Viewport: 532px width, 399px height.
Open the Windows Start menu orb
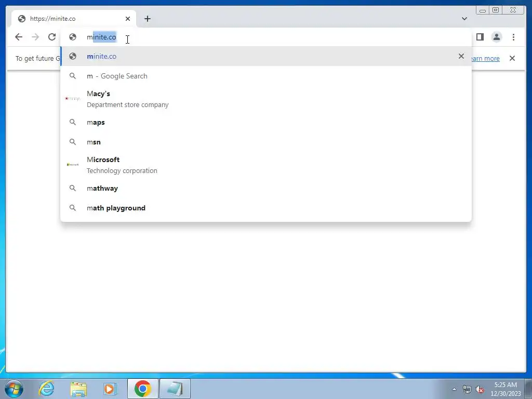(14, 389)
